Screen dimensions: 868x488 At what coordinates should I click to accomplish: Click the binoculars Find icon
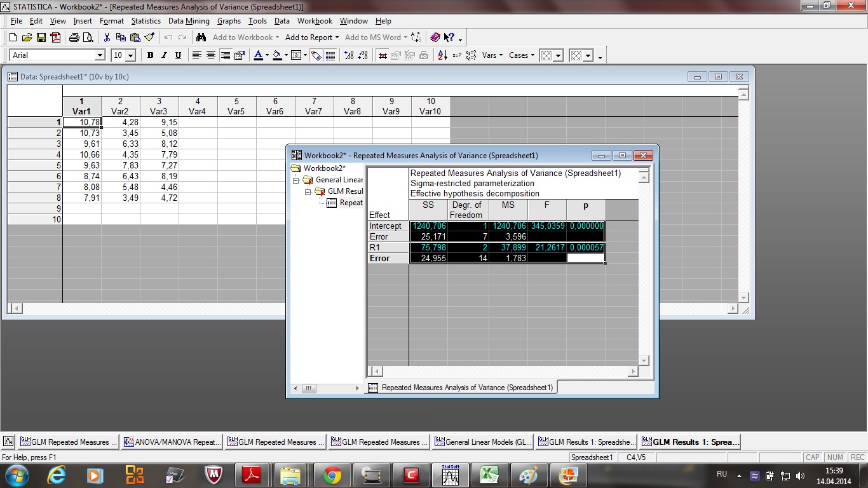click(x=201, y=37)
